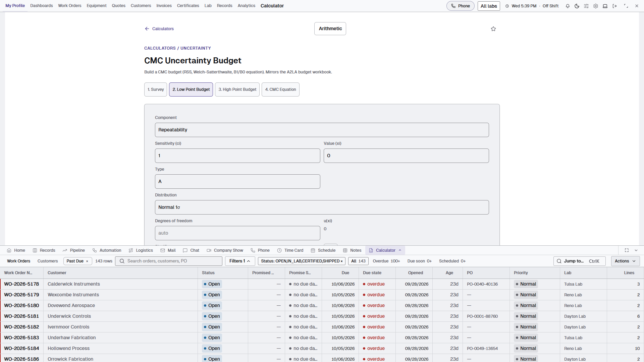Open the Analytics menu
The width and height of the screenshot is (644, 362).
247,6
